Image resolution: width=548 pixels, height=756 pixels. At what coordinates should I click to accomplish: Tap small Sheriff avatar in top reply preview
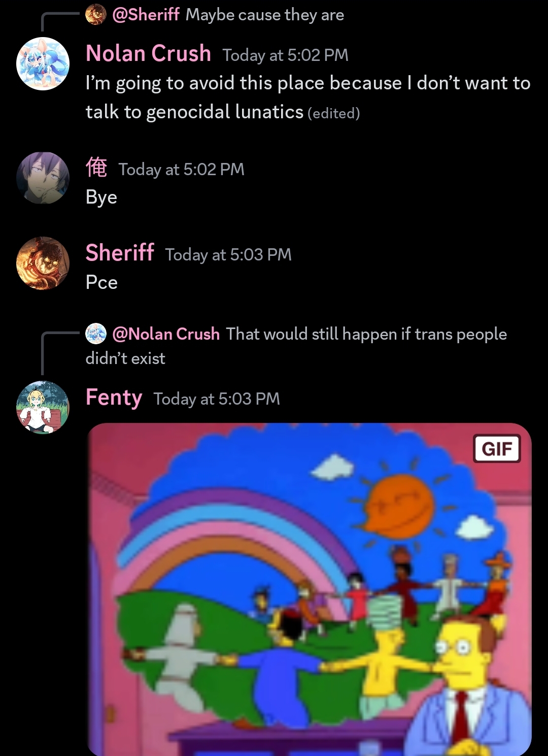pos(95,15)
